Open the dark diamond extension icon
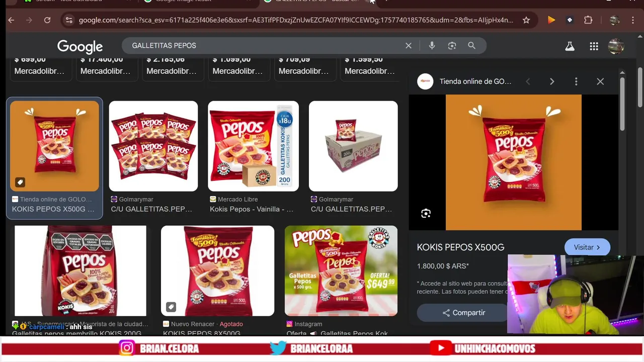This screenshot has width=644, height=362. pos(570,20)
